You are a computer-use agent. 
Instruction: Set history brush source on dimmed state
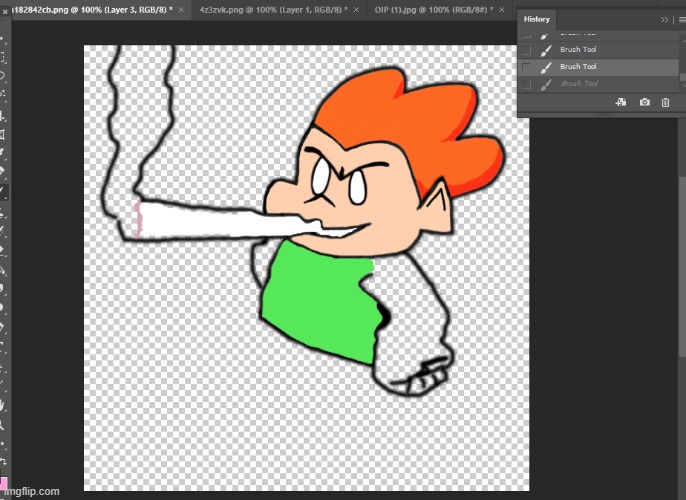coord(526,84)
